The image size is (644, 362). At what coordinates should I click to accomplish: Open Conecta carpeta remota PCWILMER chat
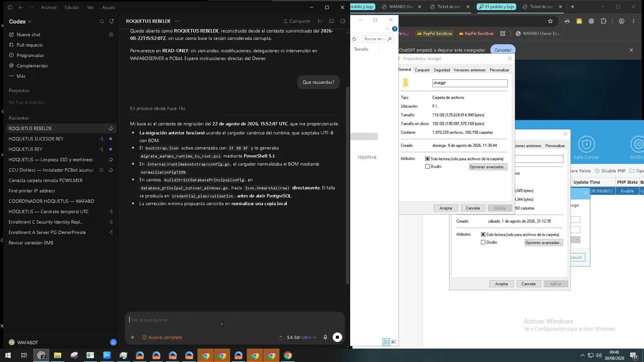click(60, 180)
